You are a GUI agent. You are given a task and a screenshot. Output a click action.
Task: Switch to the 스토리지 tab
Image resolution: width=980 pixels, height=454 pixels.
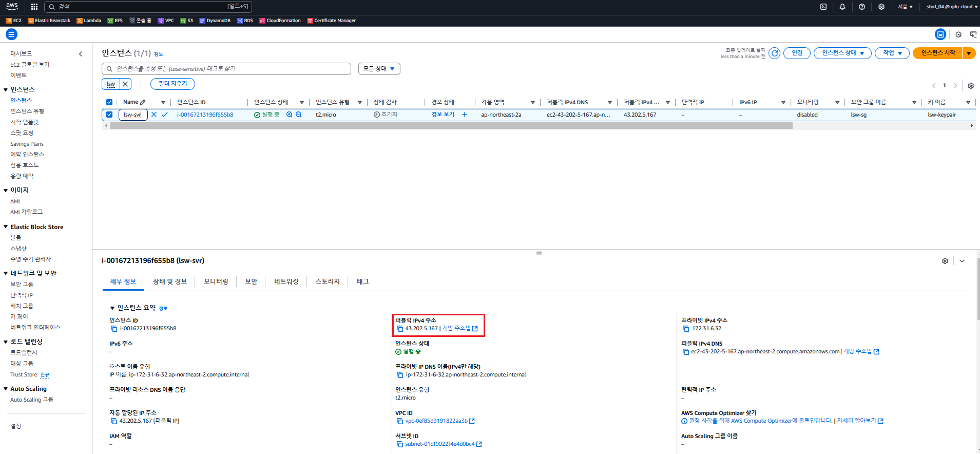tap(328, 282)
